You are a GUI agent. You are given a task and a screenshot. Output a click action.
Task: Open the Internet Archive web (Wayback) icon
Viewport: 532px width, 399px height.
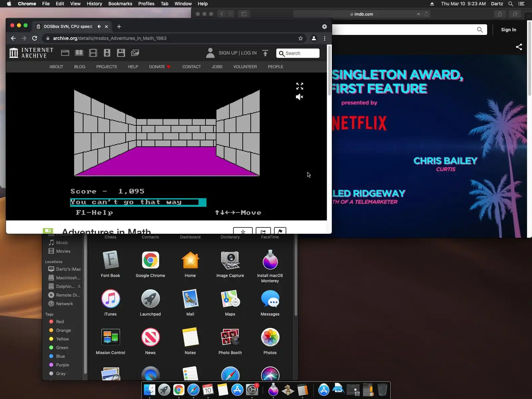click(x=65, y=53)
